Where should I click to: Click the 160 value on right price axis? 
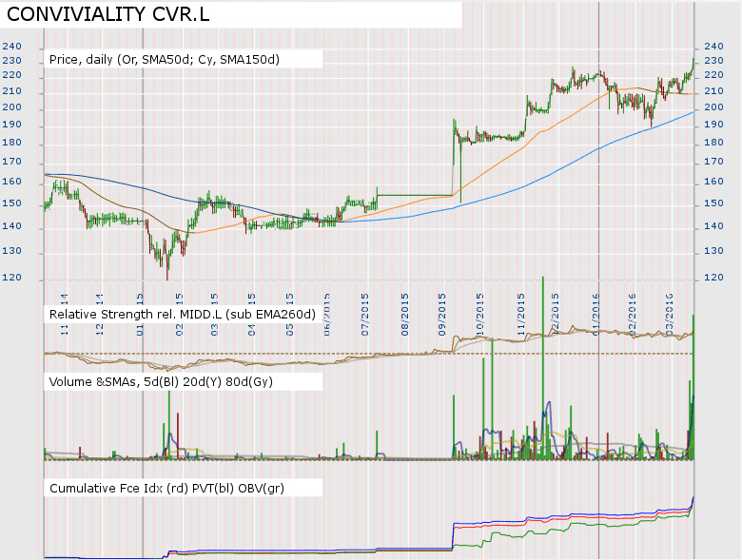click(x=713, y=182)
